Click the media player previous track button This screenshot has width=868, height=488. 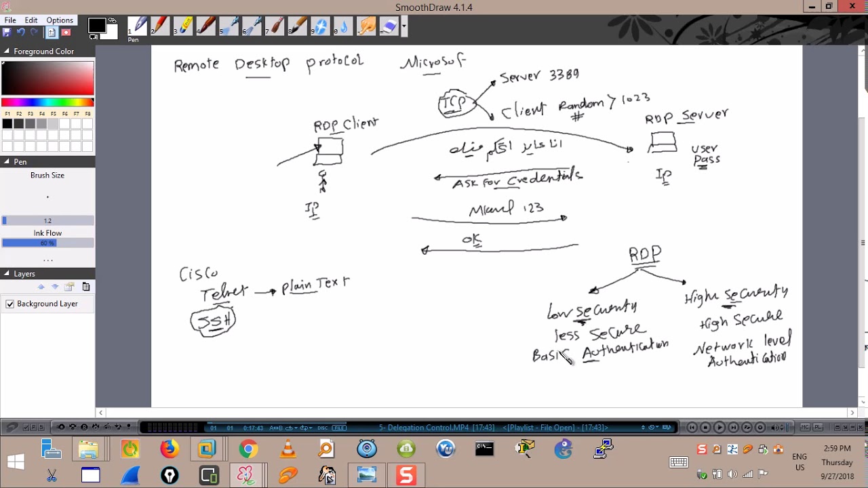692,428
